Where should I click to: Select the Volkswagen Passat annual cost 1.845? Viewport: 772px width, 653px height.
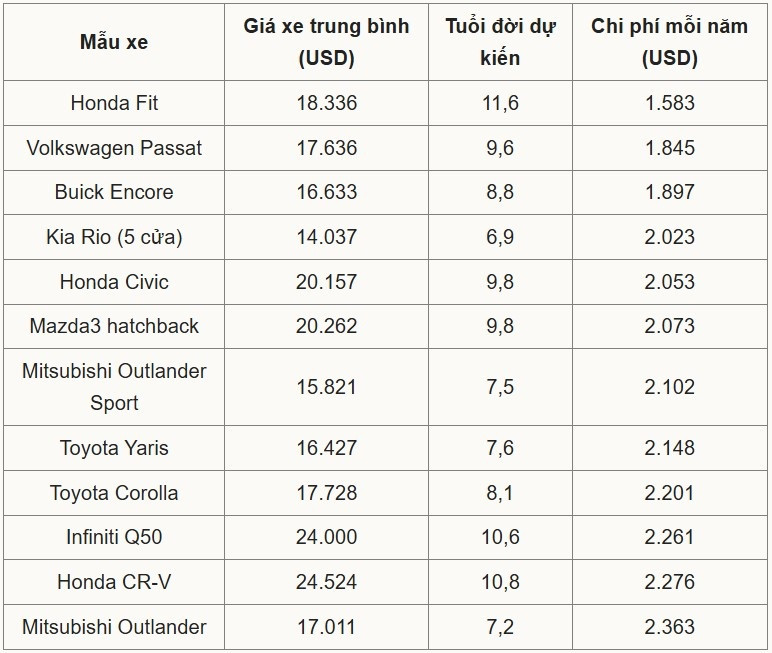(x=669, y=148)
